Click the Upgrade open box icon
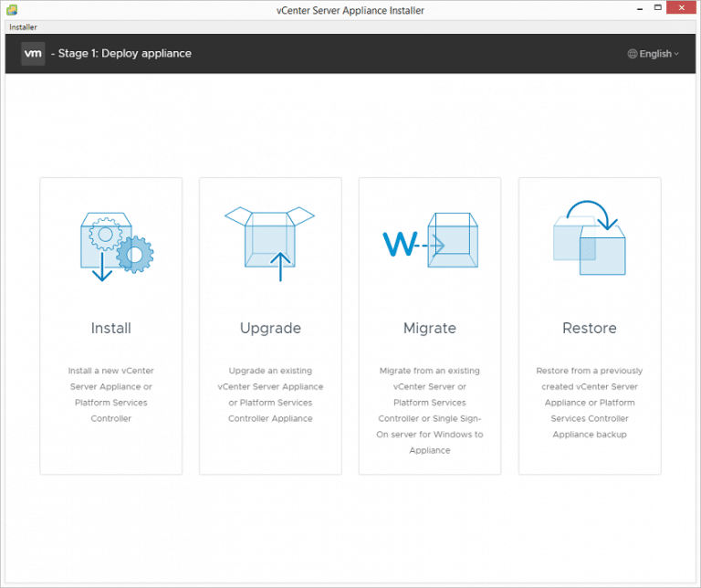Image resolution: width=701 pixels, height=588 pixels. 269,244
